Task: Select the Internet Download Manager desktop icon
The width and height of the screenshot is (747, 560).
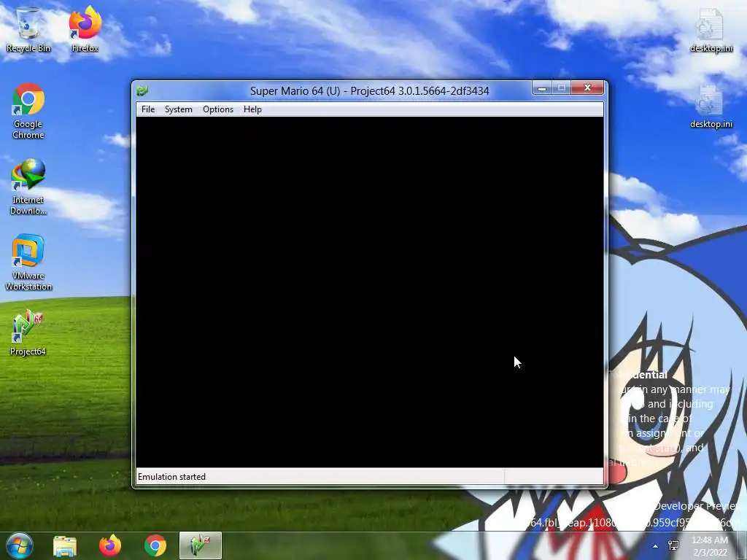Action: point(28,187)
